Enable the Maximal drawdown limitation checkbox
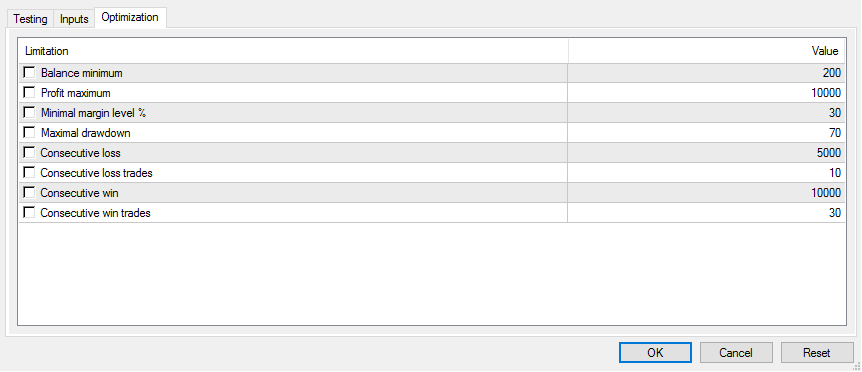Screen dimensions: 862x372 [x=29, y=132]
